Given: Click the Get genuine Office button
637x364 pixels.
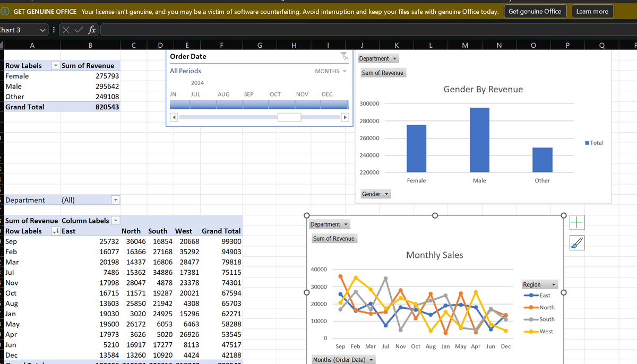Looking at the screenshot, I should (535, 11).
